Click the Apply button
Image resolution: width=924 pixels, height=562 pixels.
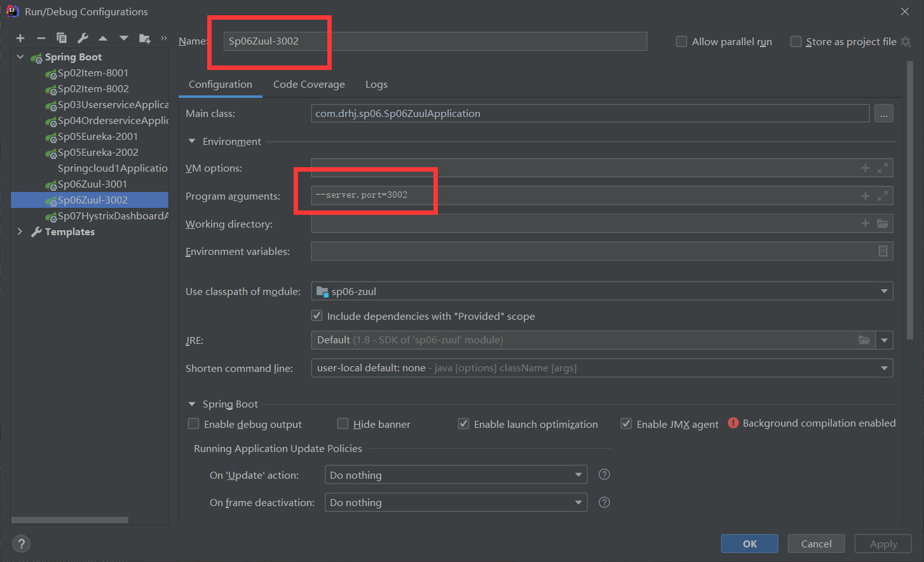[x=883, y=544]
